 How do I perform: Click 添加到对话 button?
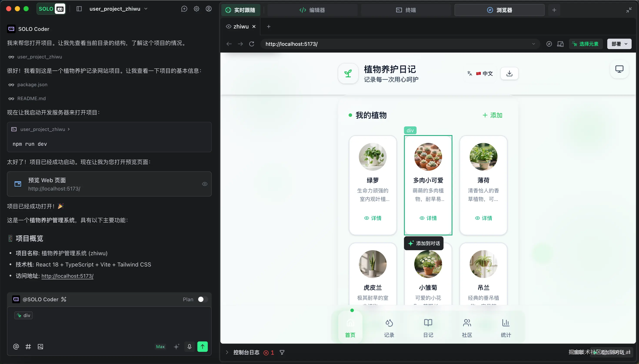tap(424, 243)
